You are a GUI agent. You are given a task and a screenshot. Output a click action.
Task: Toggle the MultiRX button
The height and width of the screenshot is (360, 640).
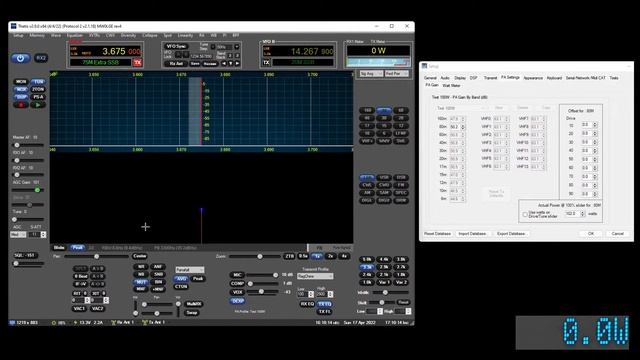[193, 304]
